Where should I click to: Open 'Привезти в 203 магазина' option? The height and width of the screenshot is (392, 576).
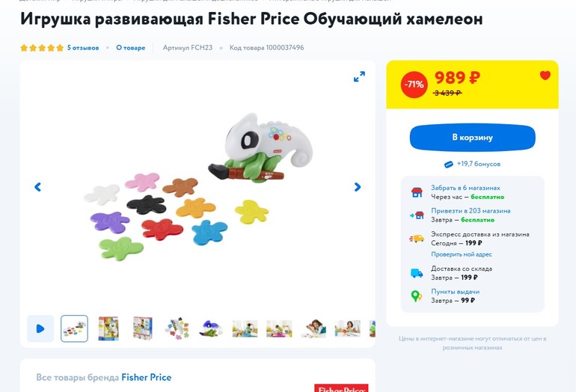[x=471, y=211]
